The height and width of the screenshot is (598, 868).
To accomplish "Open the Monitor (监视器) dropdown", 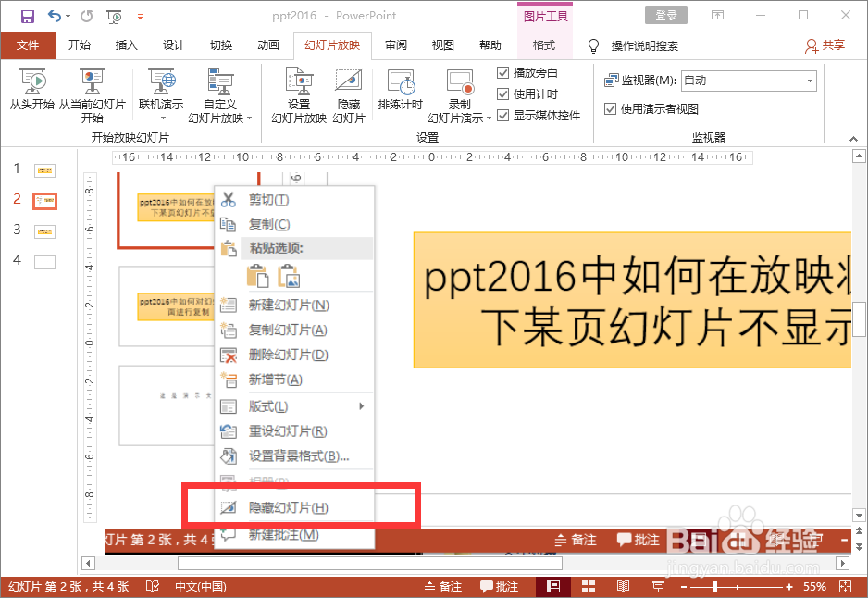I will point(749,81).
